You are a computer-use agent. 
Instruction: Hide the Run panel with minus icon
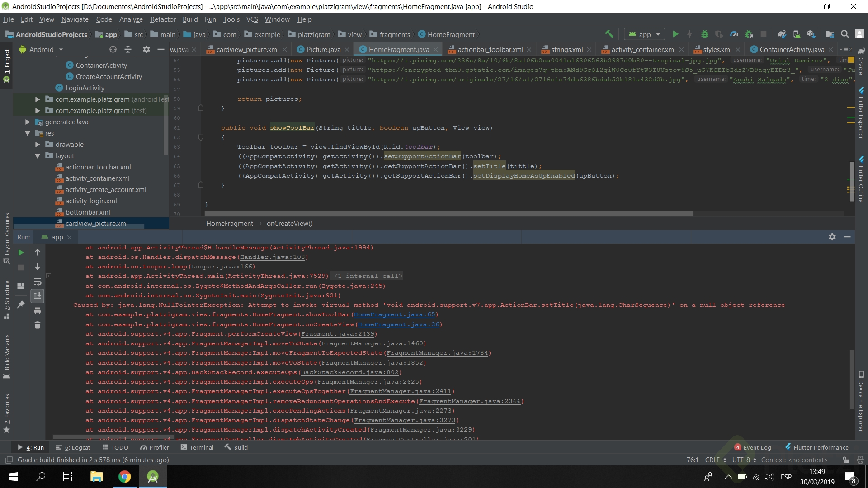(847, 237)
